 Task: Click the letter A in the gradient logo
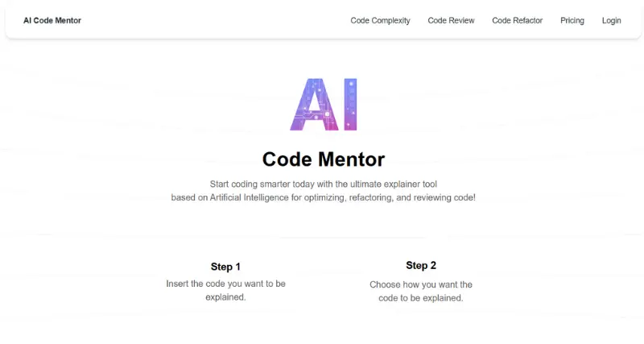tap(308, 105)
